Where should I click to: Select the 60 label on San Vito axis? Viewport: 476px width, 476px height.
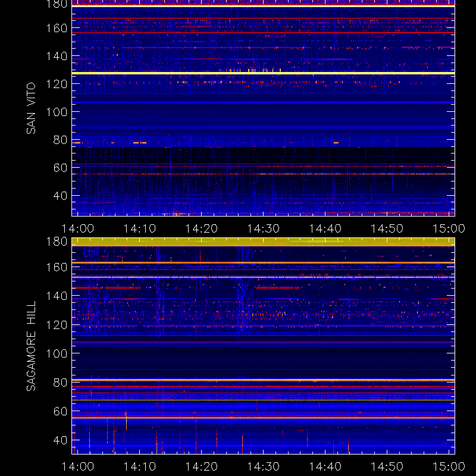pyautogui.click(x=60, y=168)
